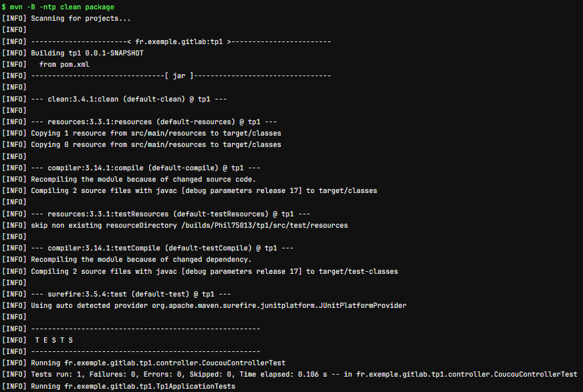This screenshot has height=392, width=583.
Task: Click the "Copying 1 resource" log line
Action: [156, 133]
